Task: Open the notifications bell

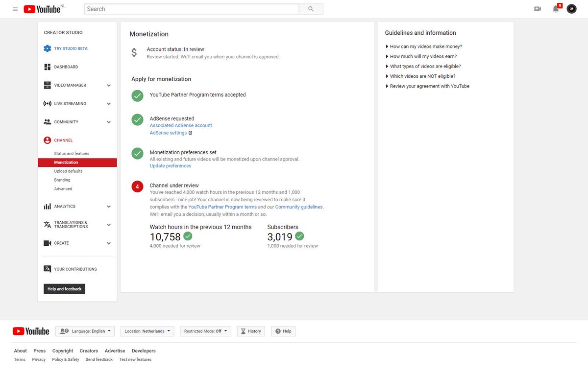Action: point(556,9)
